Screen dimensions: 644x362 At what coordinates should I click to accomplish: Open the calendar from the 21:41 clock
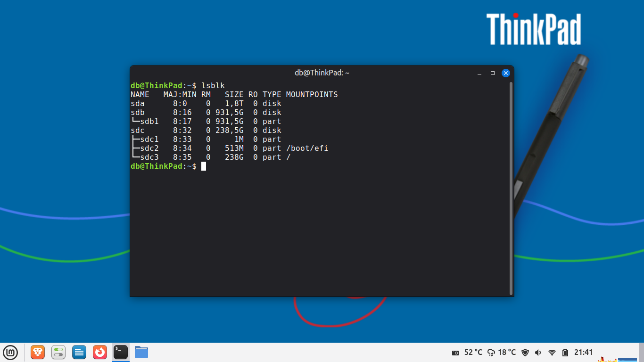[583, 353]
